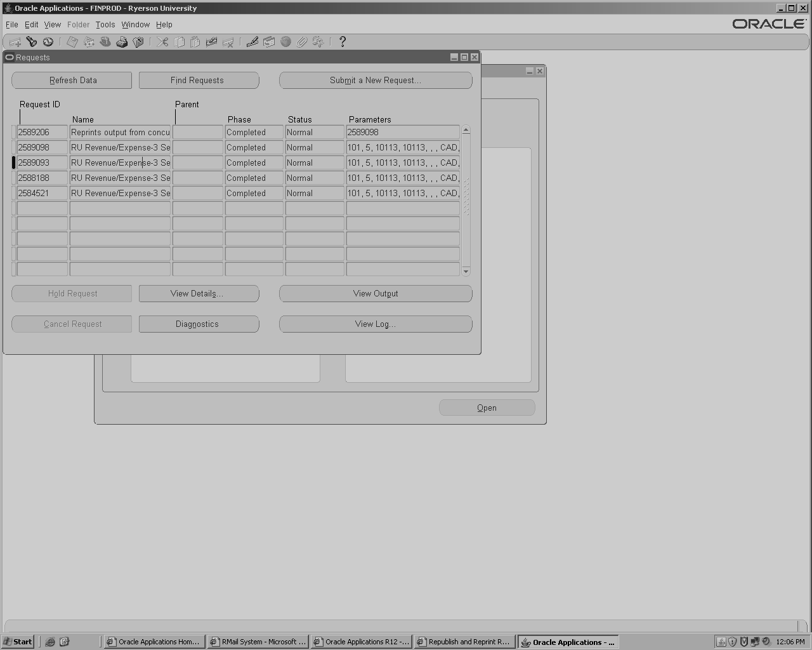Open the View menu
This screenshot has width=812, height=650.
(53, 25)
